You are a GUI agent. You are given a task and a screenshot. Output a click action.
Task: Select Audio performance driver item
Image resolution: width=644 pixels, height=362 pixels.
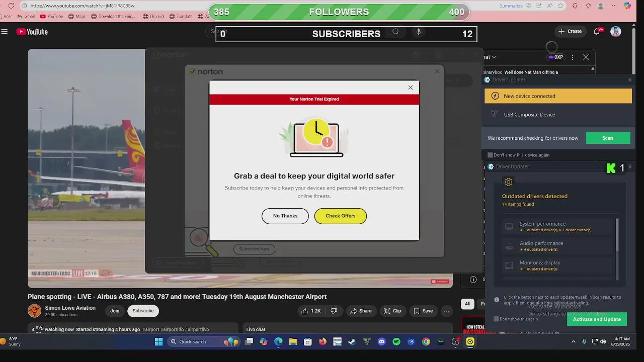click(x=558, y=246)
